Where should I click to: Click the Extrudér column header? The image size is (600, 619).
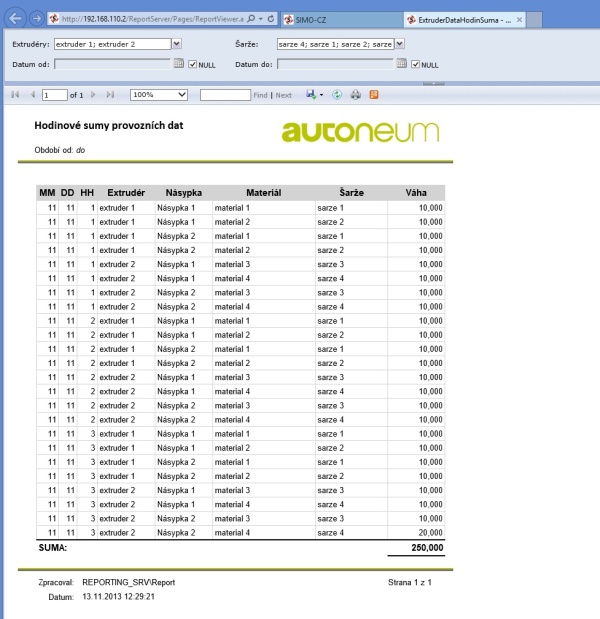126,193
